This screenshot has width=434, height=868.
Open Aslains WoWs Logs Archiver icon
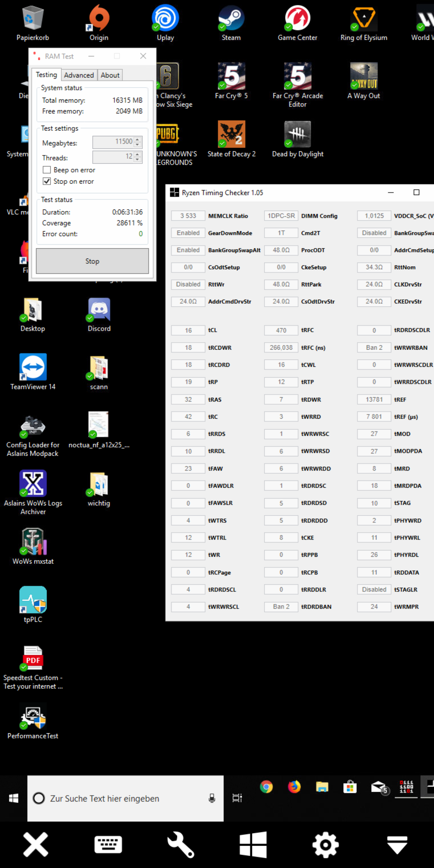point(33,493)
